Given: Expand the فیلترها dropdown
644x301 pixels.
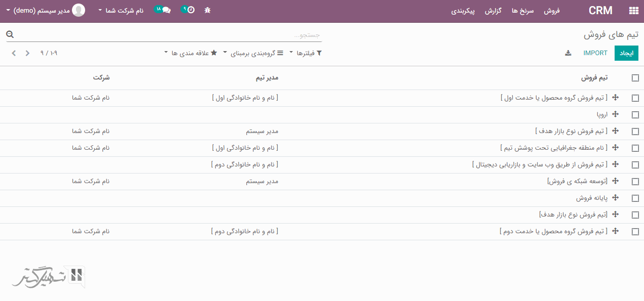Looking at the screenshot, I should coord(306,53).
